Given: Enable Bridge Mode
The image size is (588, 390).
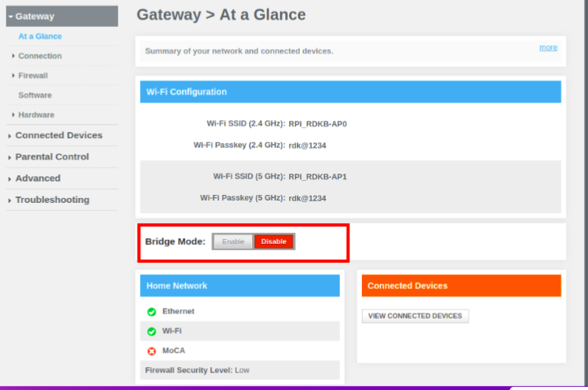Looking at the screenshot, I should (x=233, y=242).
